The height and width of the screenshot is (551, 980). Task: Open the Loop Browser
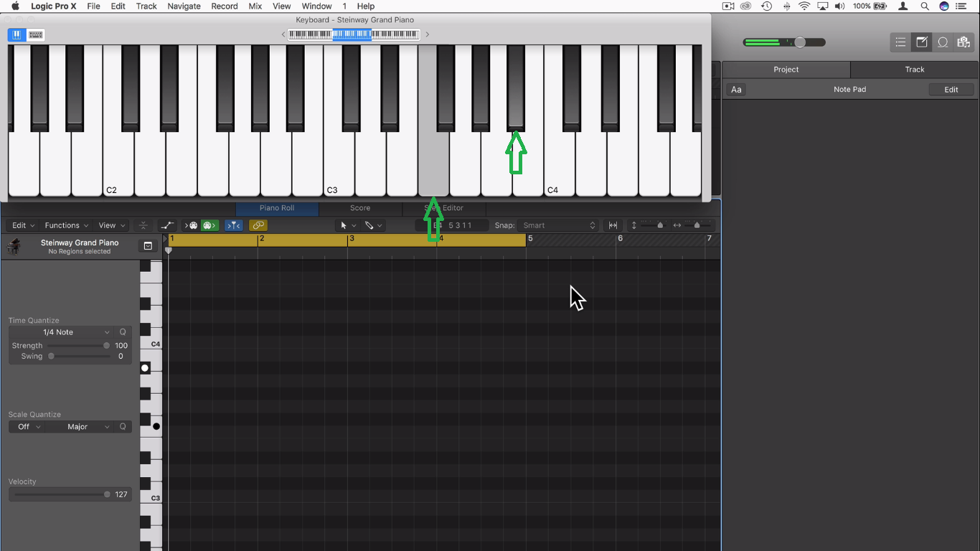point(943,42)
